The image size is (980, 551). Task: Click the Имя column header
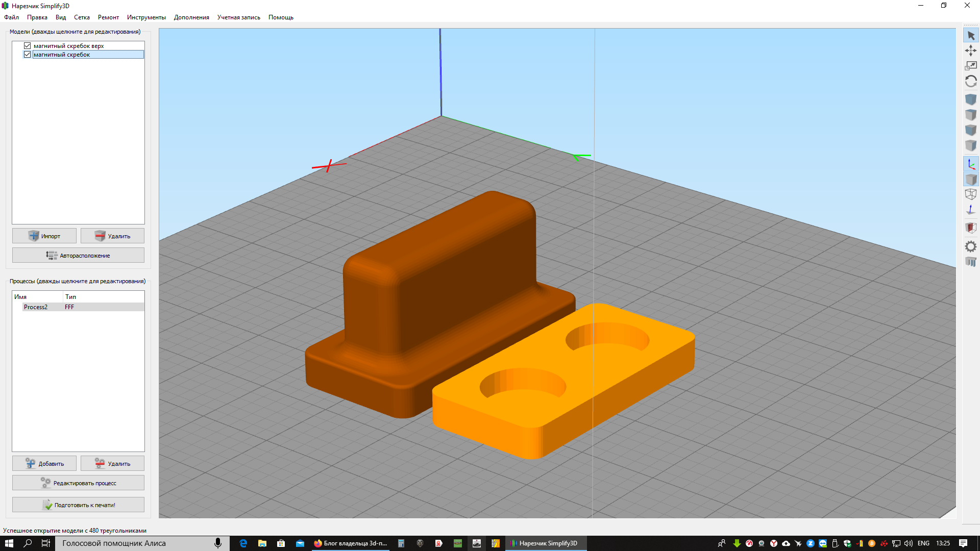(x=37, y=296)
